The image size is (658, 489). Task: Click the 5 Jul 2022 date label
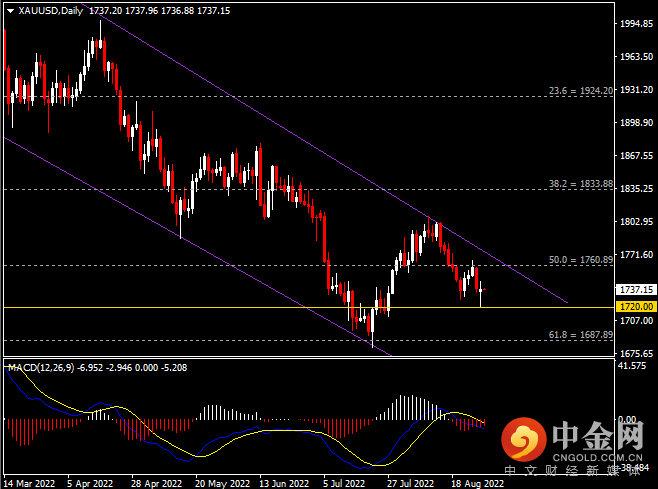point(344,484)
